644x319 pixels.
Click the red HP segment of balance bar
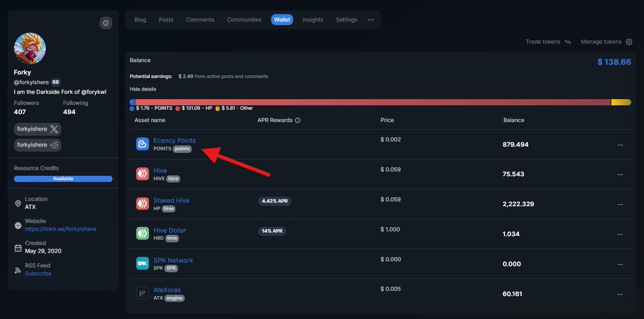(x=373, y=102)
